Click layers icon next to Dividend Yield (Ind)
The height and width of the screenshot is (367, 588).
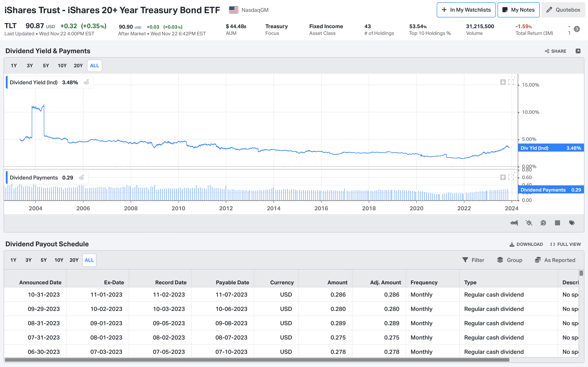(86, 82)
